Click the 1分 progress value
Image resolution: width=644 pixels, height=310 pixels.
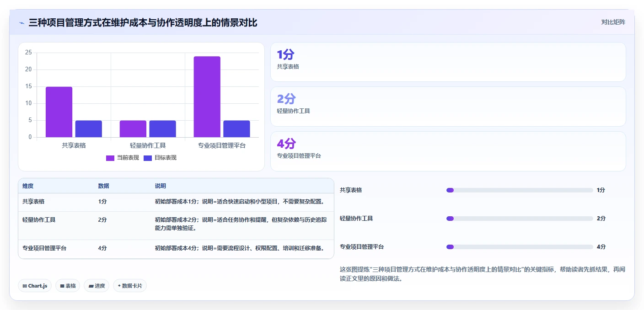click(x=601, y=190)
